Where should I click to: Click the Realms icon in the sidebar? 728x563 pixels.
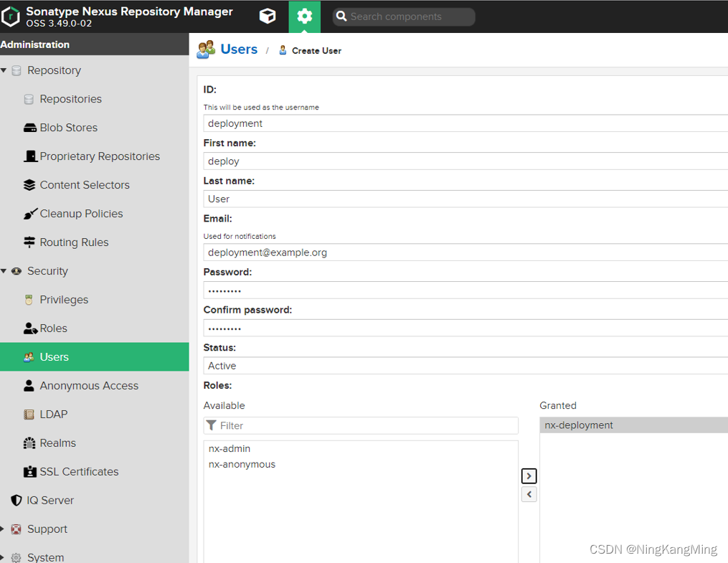[x=29, y=443]
